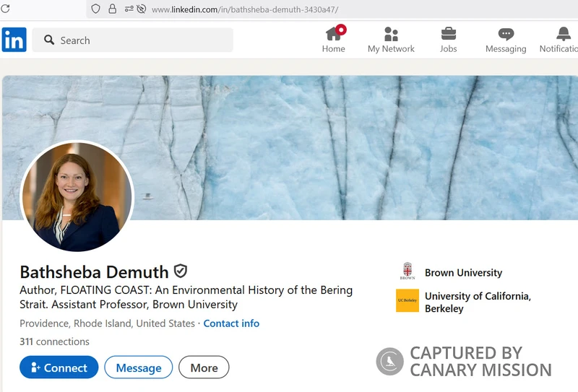The width and height of the screenshot is (578, 392).
Task: Open the site permissions icon in address bar
Action: tap(129, 9)
